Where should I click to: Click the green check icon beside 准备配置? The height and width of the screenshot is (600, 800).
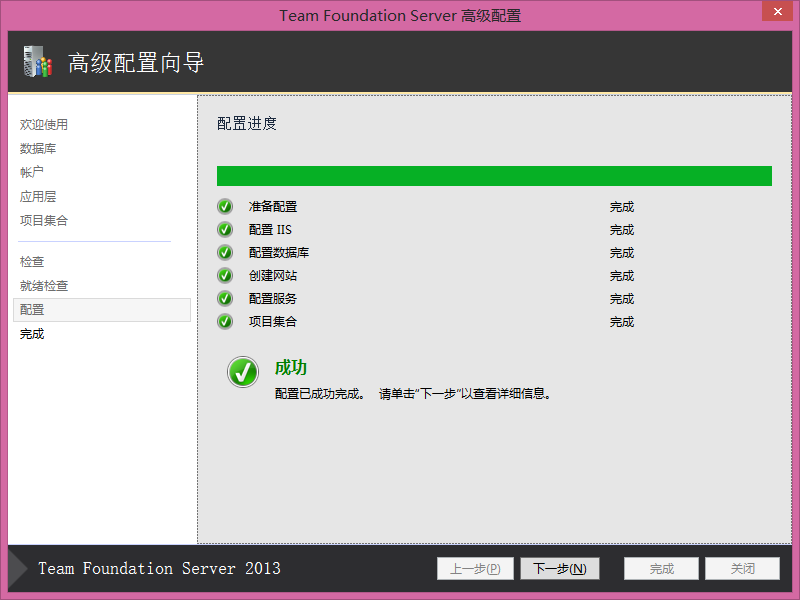point(224,207)
